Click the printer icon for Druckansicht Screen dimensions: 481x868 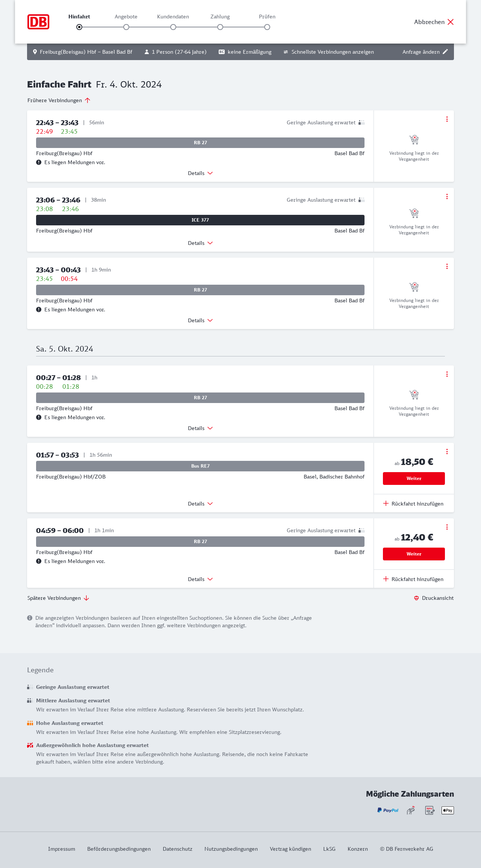[416, 598]
